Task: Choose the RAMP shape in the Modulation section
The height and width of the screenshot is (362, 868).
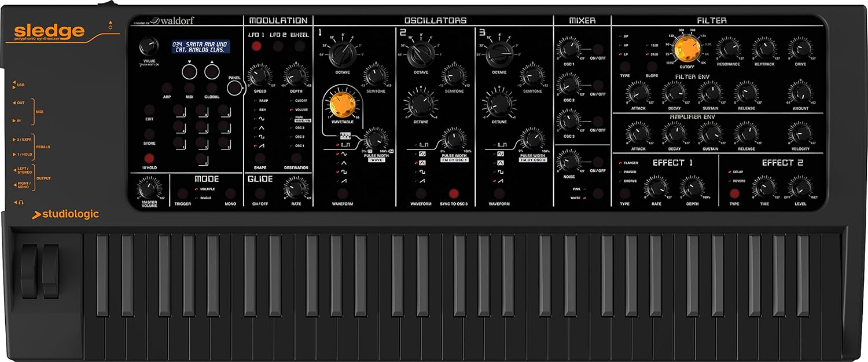Action: [263, 101]
